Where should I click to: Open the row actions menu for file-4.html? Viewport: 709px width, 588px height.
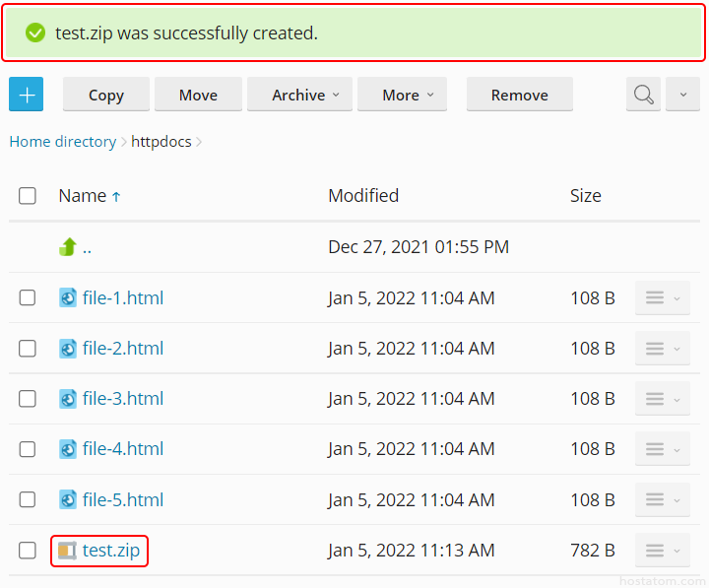(x=662, y=449)
